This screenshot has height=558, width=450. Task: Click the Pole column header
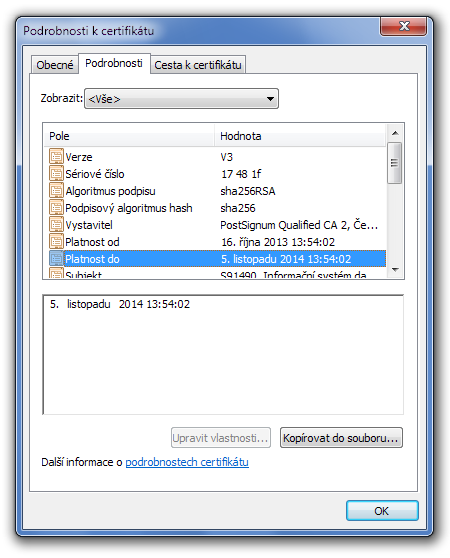click(x=129, y=136)
